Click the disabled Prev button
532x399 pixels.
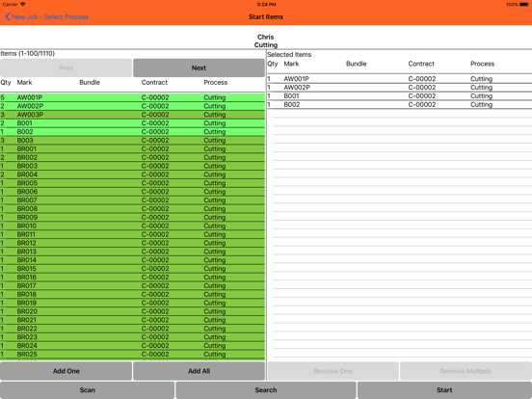(66, 67)
